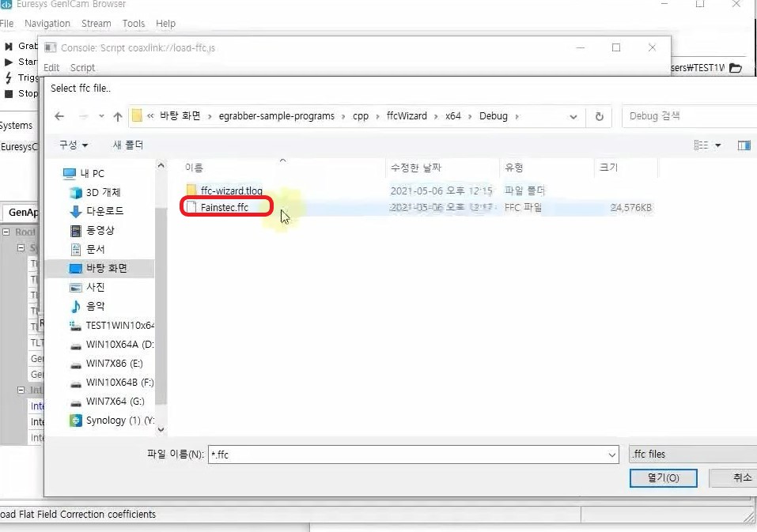Open the 다운로드 folder in sidebar
Viewport: 757px width, 532px height.
104,211
